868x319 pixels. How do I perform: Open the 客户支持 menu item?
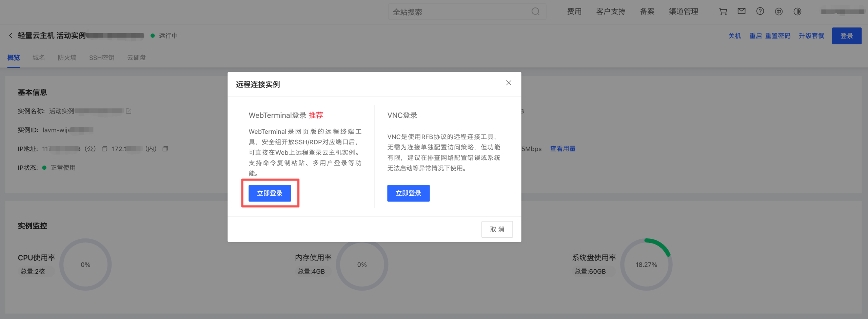point(610,11)
